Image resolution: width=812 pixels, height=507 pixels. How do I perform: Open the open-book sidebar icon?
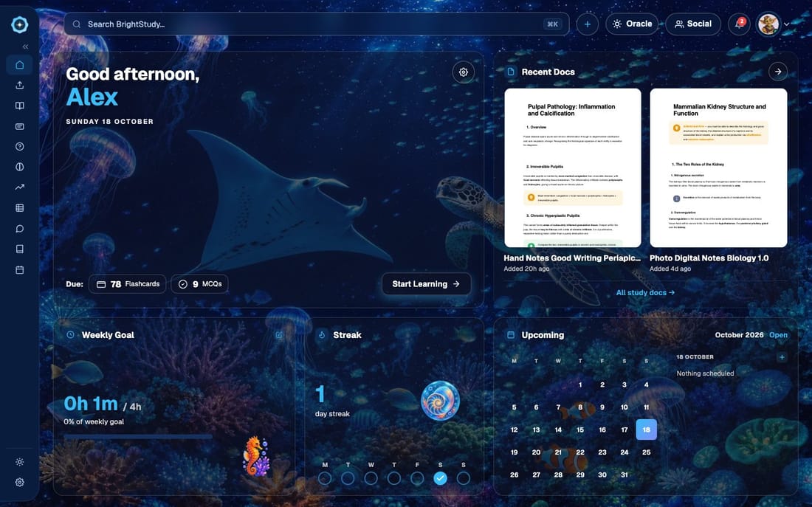[x=20, y=106]
